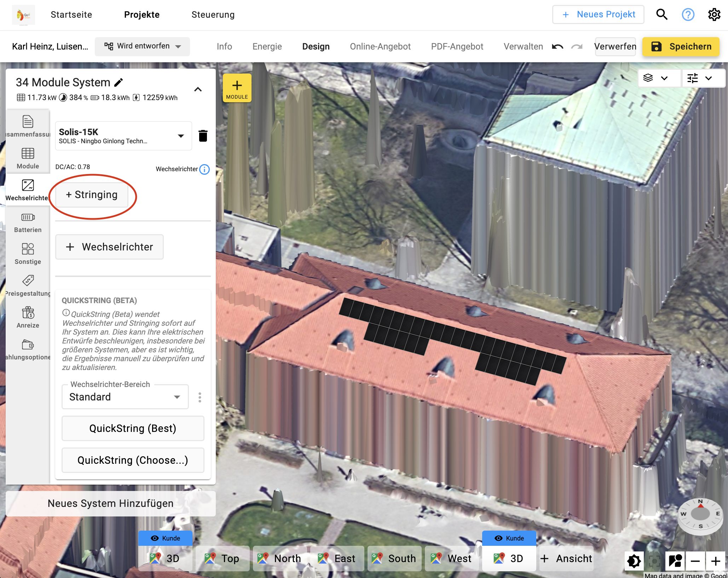The image size is (728, 578).
Task: Switch to the Top camera view
Action: 223,559
